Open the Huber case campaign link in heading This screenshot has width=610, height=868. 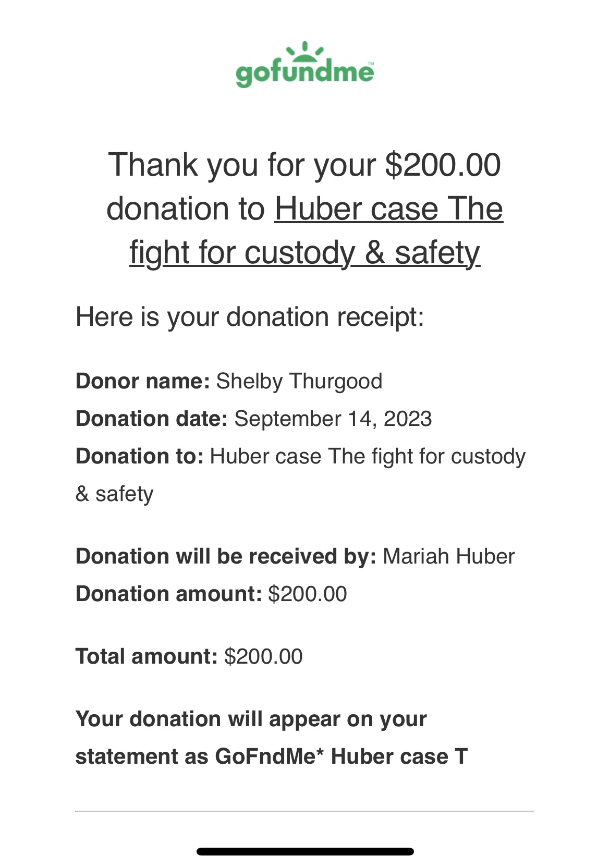click(388, 209)
